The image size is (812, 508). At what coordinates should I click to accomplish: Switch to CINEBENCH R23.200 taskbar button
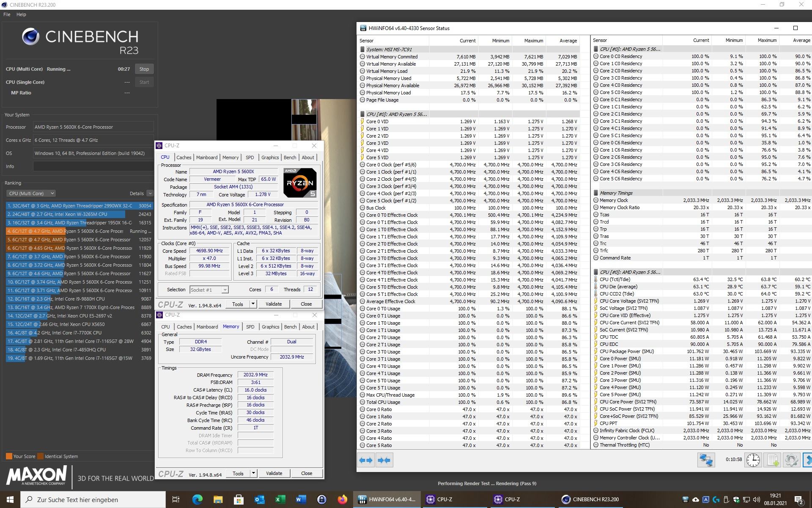tap(590, 500)
